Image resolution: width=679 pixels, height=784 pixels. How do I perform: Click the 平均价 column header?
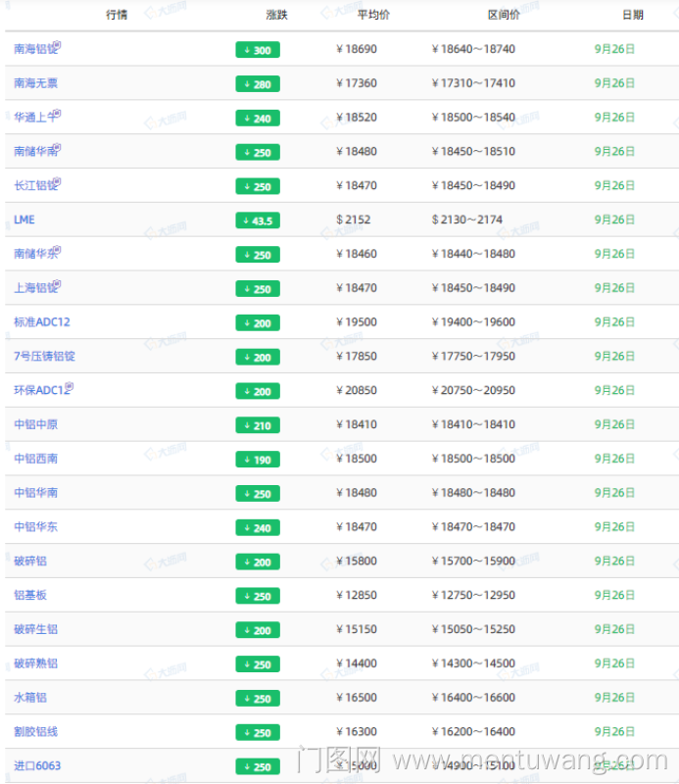pyautogui.click(x=372, y=15)
